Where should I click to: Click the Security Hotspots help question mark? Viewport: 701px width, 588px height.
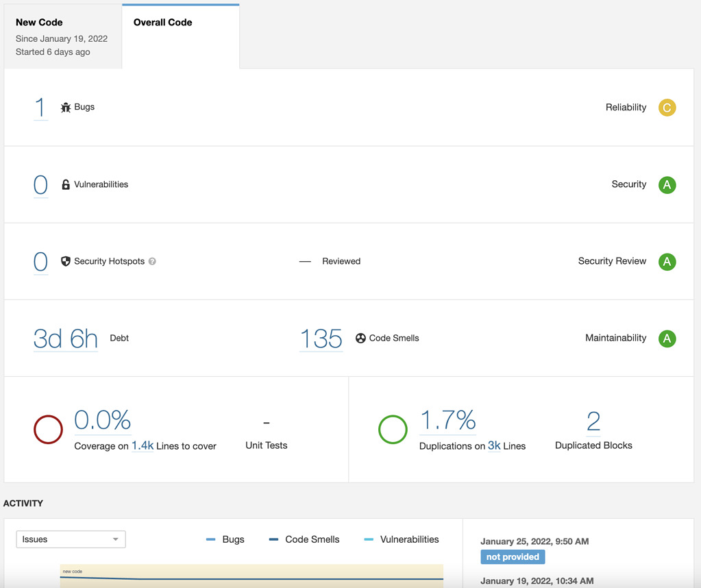(152, 261)
